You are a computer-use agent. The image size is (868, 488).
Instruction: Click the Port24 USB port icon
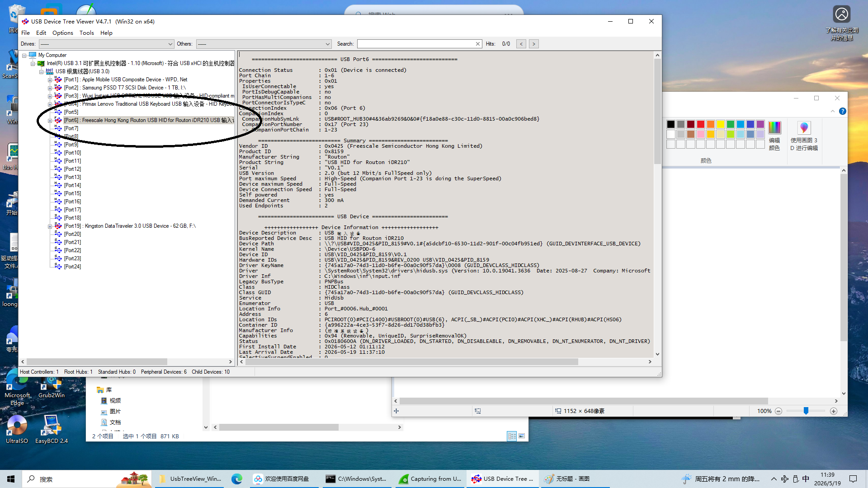58,267
